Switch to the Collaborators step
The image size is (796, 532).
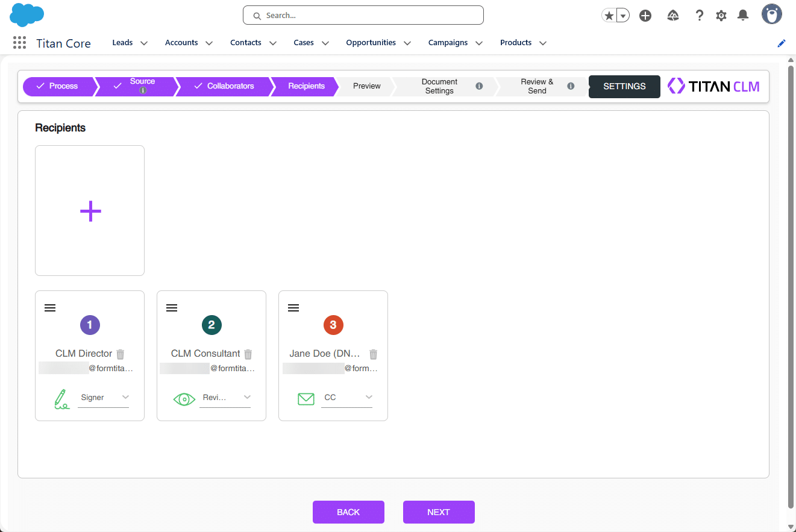pos(224,86)
